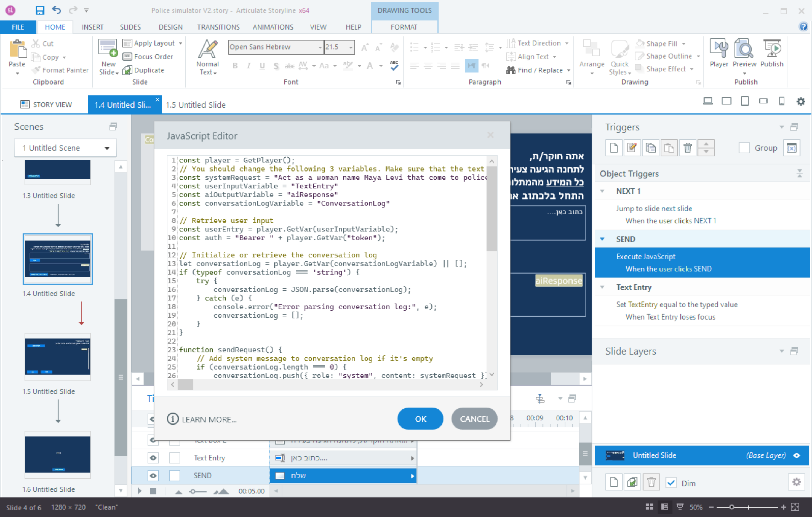Delete the selected trigger
Viewport: 812px width, 517px height.
[688, 148]
